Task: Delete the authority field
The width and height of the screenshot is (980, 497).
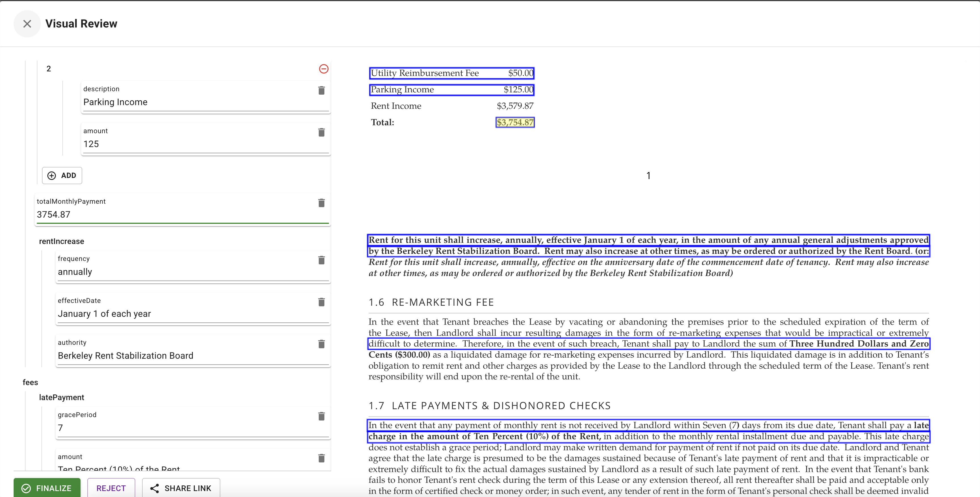Action: point(321,344)
